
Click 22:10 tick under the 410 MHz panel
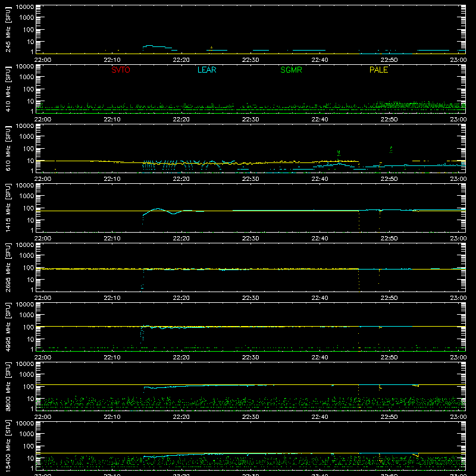(112, 120)
